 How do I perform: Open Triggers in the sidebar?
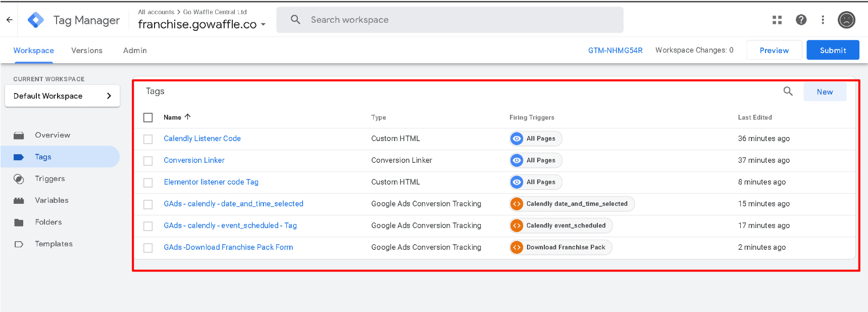[49, 179]
